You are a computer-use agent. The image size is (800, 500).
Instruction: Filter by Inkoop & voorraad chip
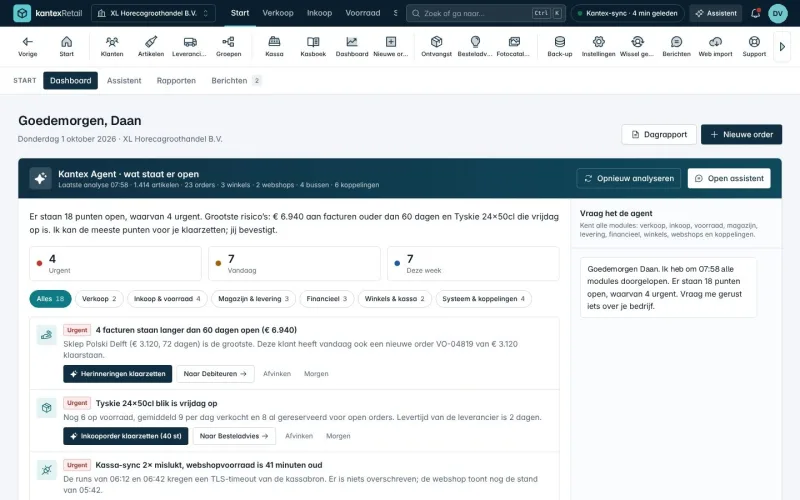167,299
